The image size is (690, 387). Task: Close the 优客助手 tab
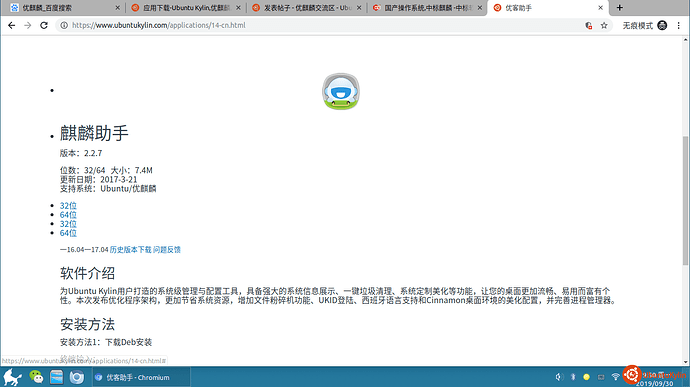[x=600, y=8]
